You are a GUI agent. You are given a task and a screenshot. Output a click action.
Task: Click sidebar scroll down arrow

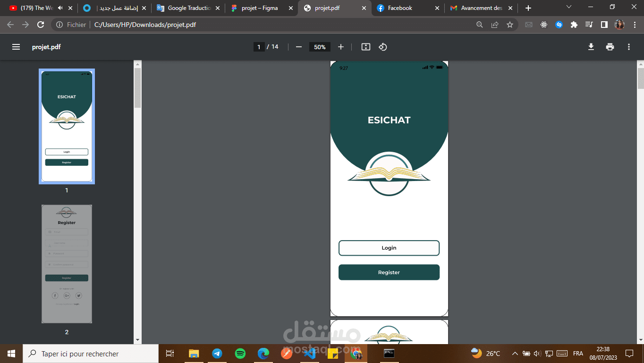(137, 340)
